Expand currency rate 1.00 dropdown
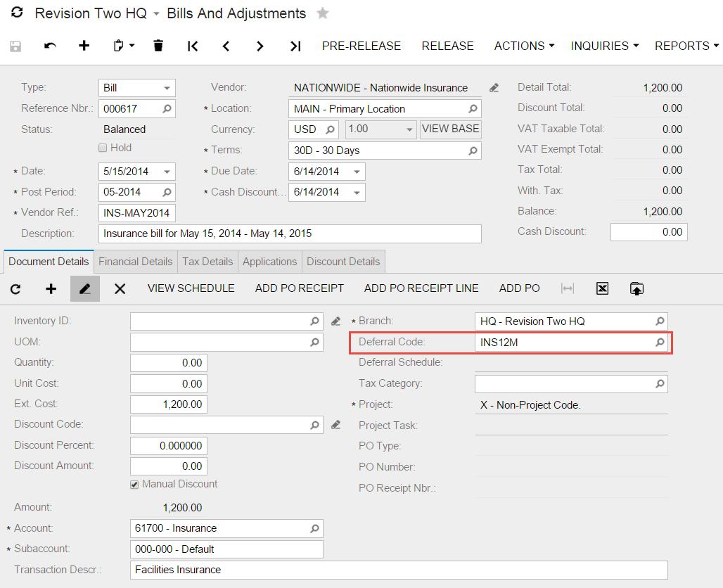The height and width of the screenshot is (588, 723). point(409,129)
